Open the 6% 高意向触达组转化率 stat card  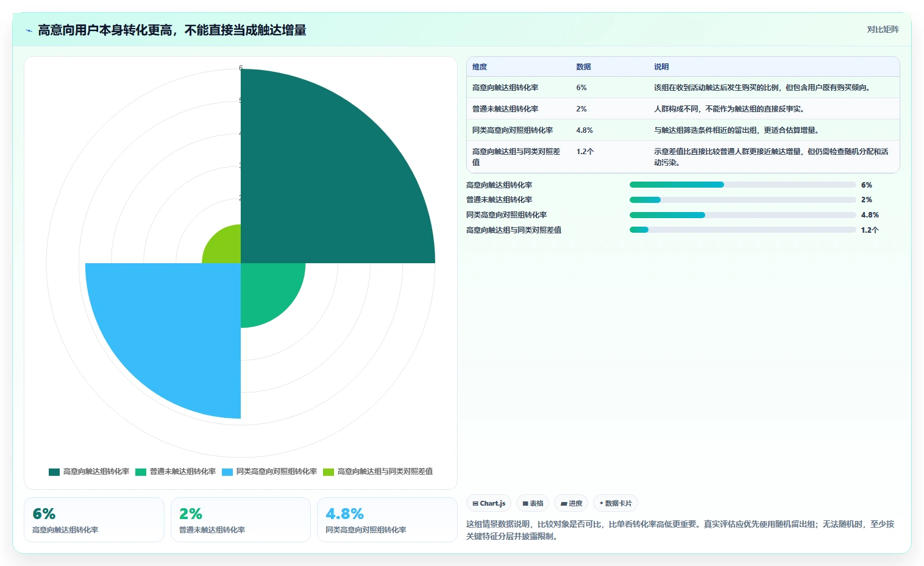pos(94,520)
